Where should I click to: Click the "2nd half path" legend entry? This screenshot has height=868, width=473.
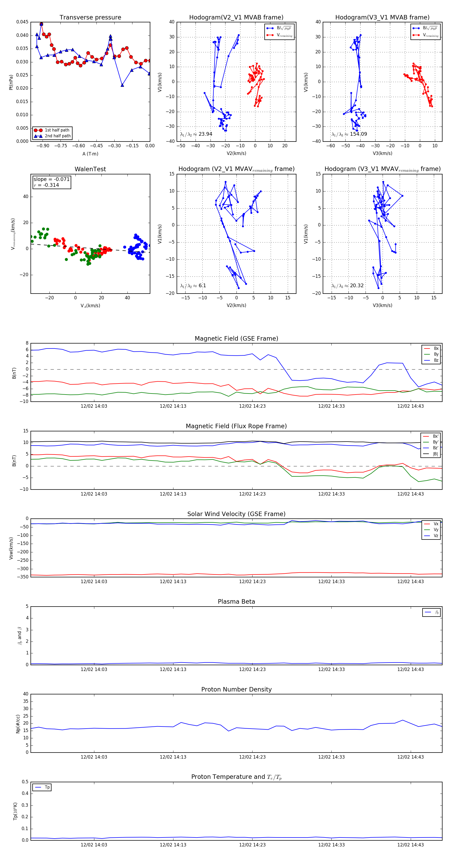coord(53,136)
